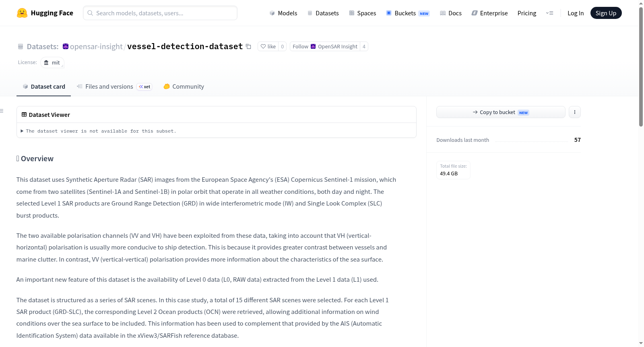The image size is (644, 347).
Task: Click the Downloads last month value 57
Action: coord(577,140)
